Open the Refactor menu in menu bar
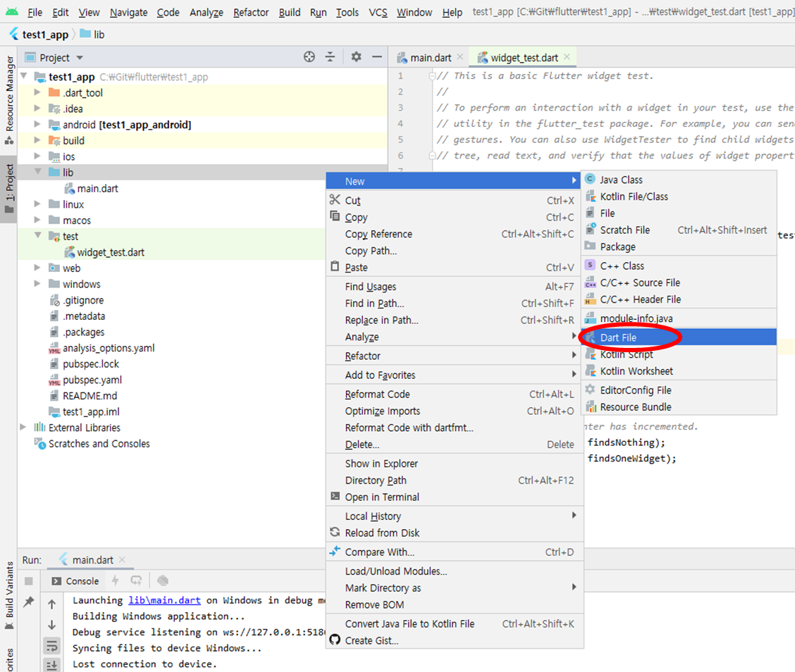The height and width of the screenshot is (672, 795). point(251,12)
